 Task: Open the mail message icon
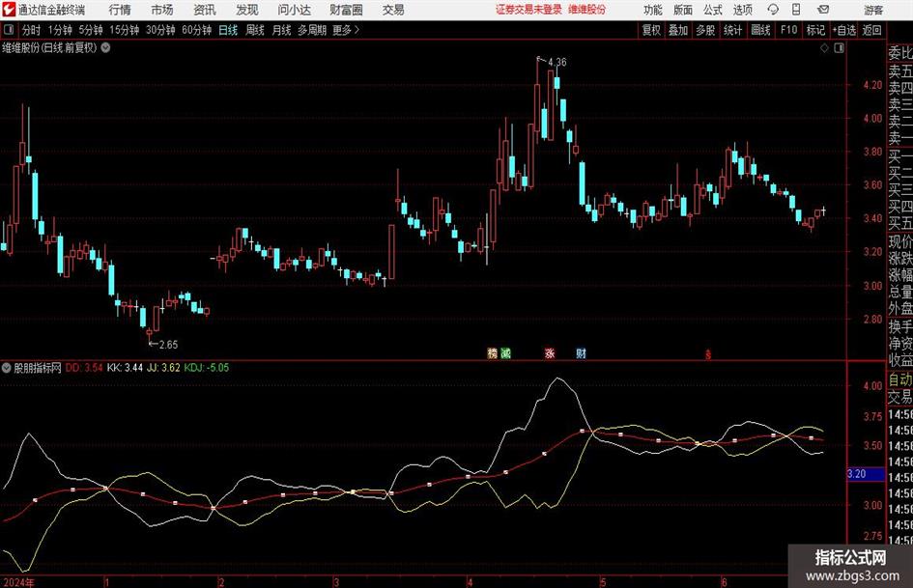click(x=823, y=10)
